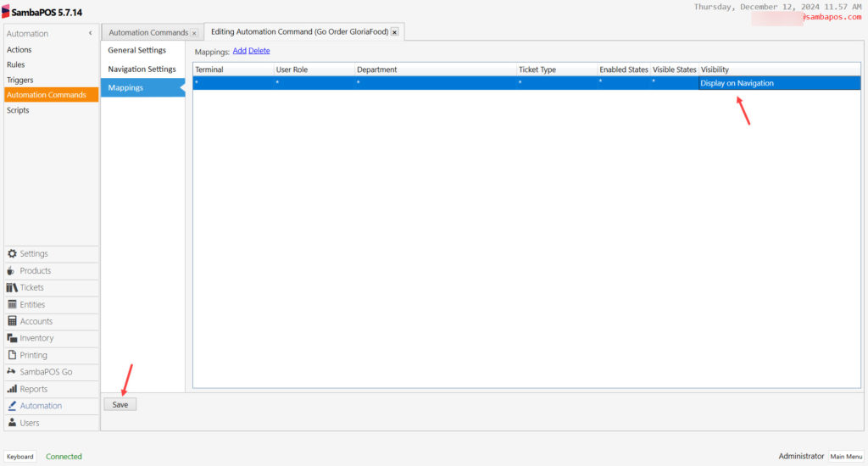Click the Connected status text
The width and height of the screenshot is (868, 466).
pyautogui.click(x=64, y=457)
